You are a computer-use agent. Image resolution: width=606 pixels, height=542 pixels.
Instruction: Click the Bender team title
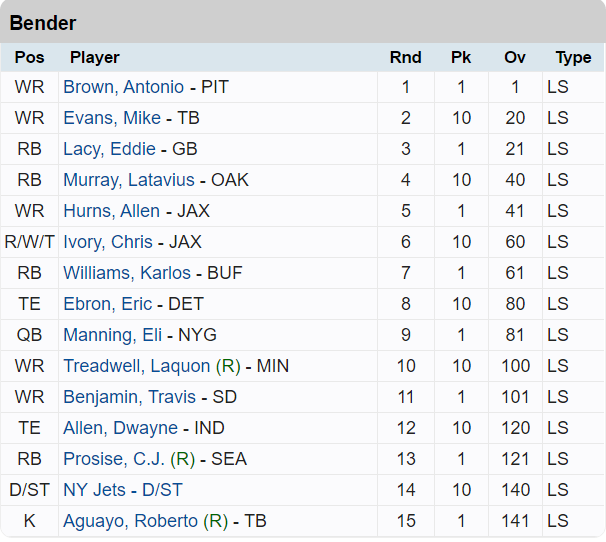point(43,22)
